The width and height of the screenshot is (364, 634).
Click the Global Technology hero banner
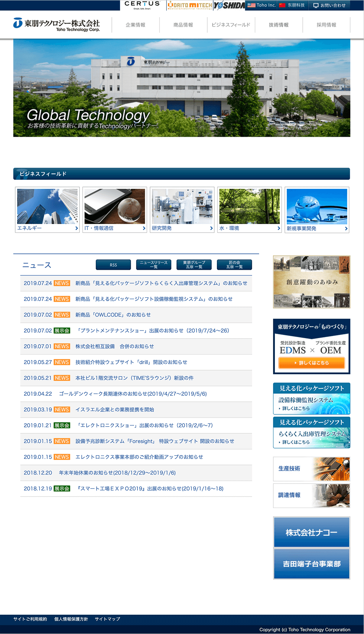coord(182,88)
